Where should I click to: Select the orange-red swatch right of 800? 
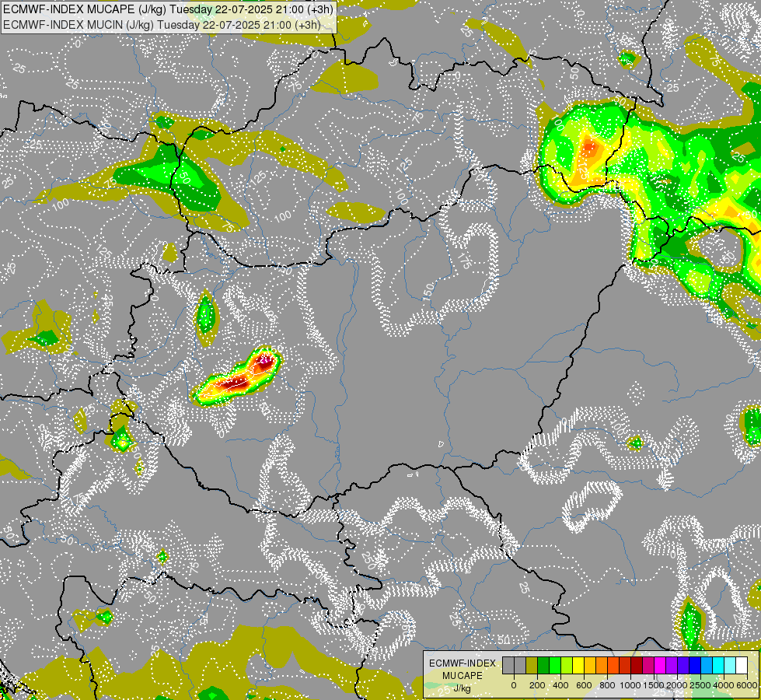coord(613,666)
